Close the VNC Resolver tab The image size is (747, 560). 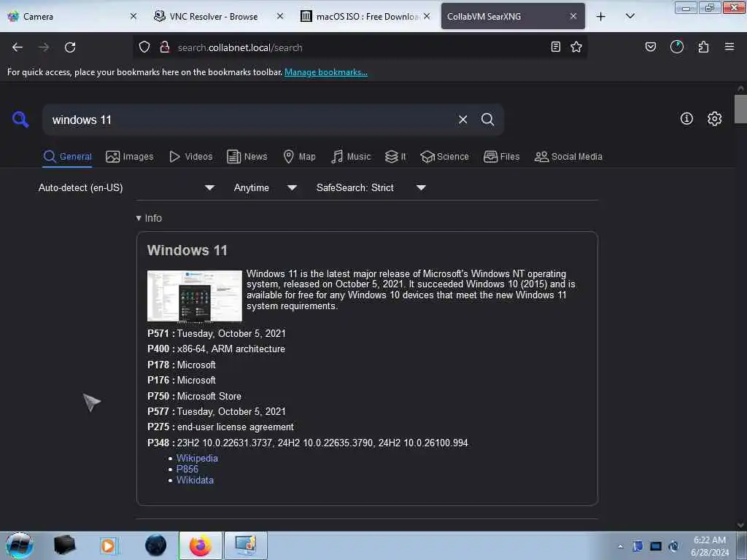tap(280, 16)
